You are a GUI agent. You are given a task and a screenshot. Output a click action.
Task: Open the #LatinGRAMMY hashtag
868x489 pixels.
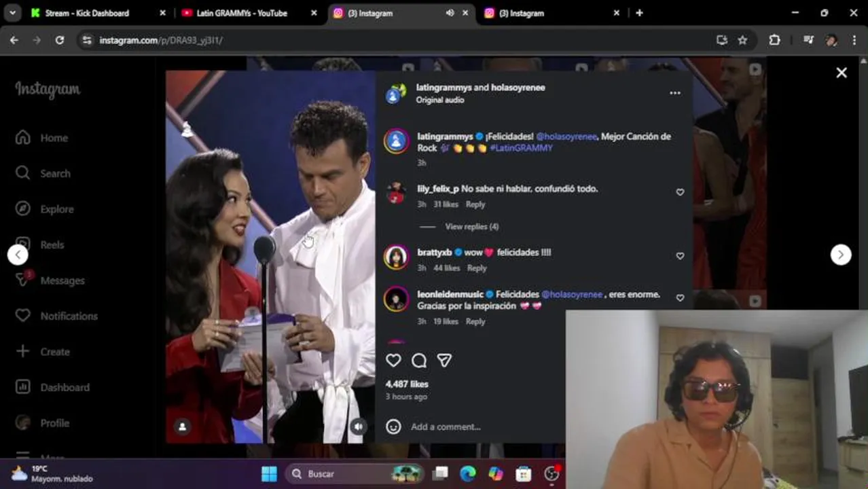[521, 148]
